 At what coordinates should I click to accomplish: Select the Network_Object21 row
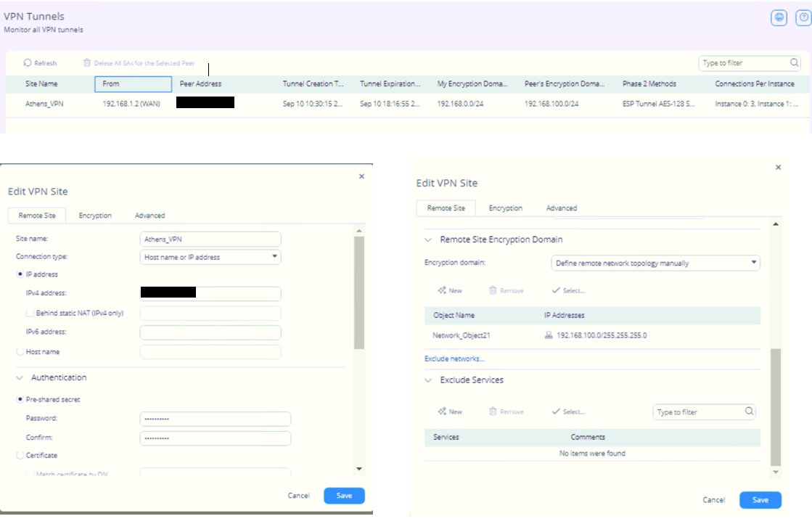point(592,335)
